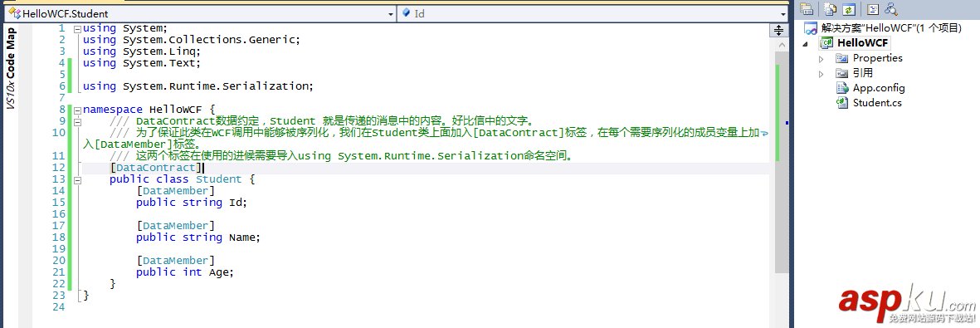Click the 引用 references folder icon
Viewport: 980px width, 328px height.
point(842,73)
